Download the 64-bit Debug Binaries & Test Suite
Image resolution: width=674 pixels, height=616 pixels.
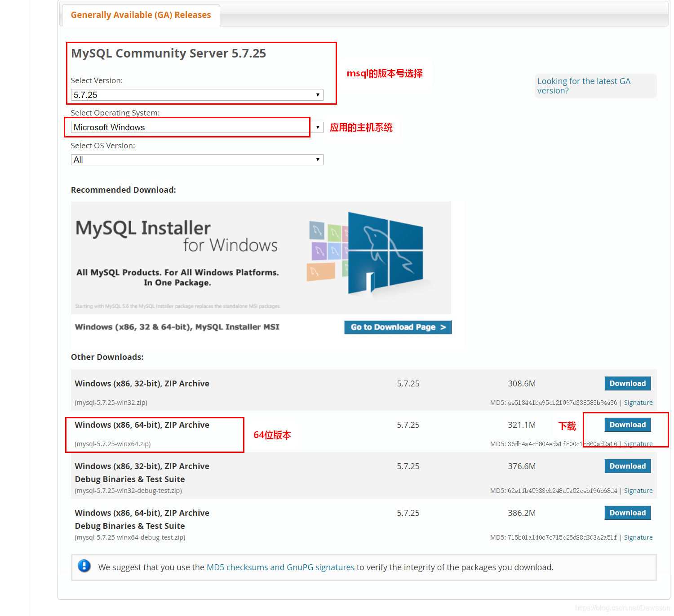(627, 513)
